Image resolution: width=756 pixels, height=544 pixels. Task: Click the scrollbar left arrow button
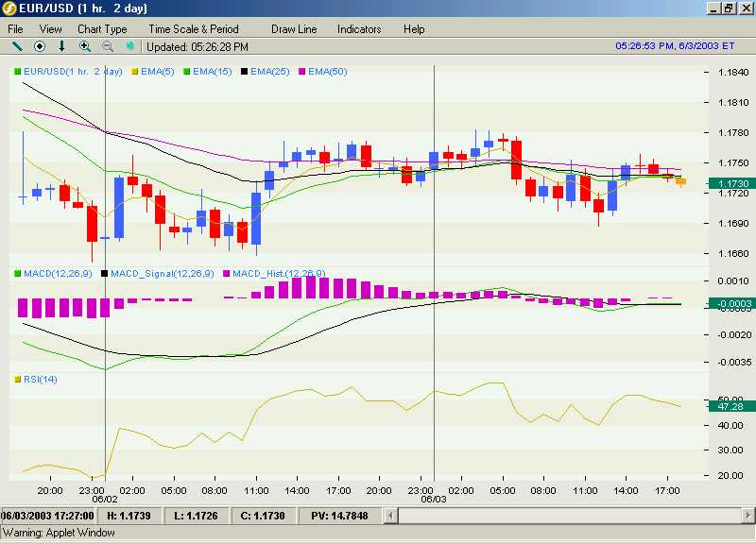point(391,516)
